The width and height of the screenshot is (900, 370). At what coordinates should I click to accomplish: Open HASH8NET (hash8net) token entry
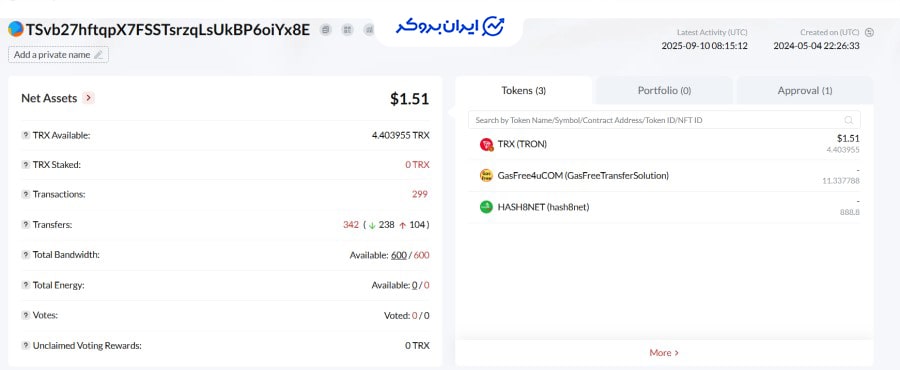664,207
